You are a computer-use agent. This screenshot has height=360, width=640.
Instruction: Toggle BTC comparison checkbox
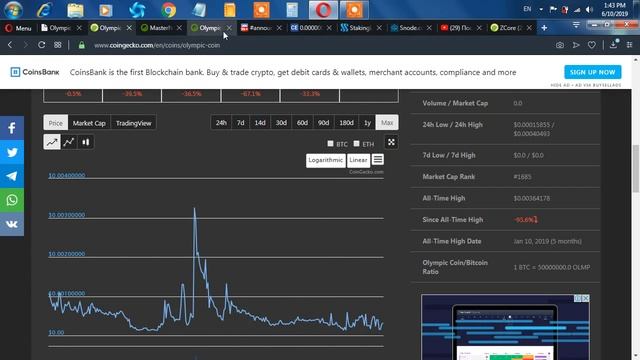pyautogui.click(x=331, y=144)
